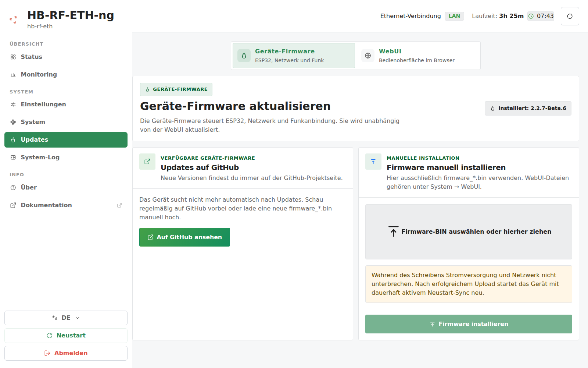The height and width of the screenshot is (368, 588).
Task: Open the Status page
Action: pos(66,57)
